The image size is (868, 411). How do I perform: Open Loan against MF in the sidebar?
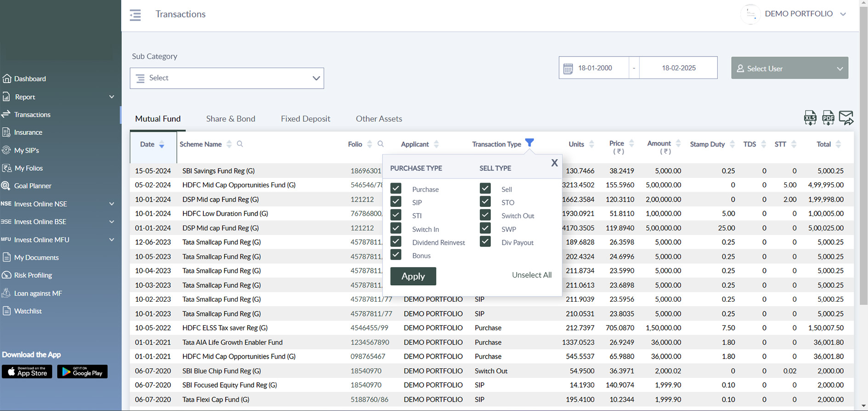click(x=38, y=293)
